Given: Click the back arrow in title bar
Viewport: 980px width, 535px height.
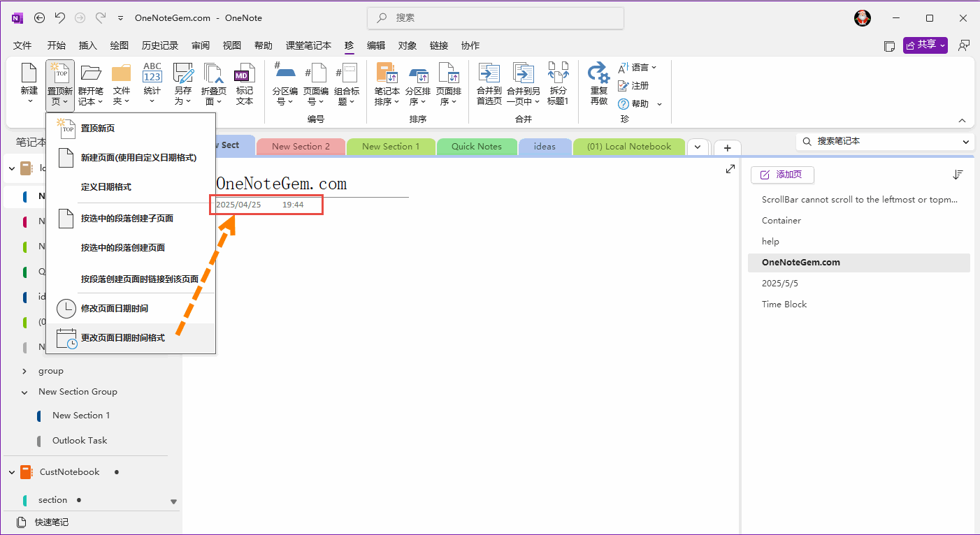Looking at the screenshot, I should pyautogui.click(x=40, y=17).
